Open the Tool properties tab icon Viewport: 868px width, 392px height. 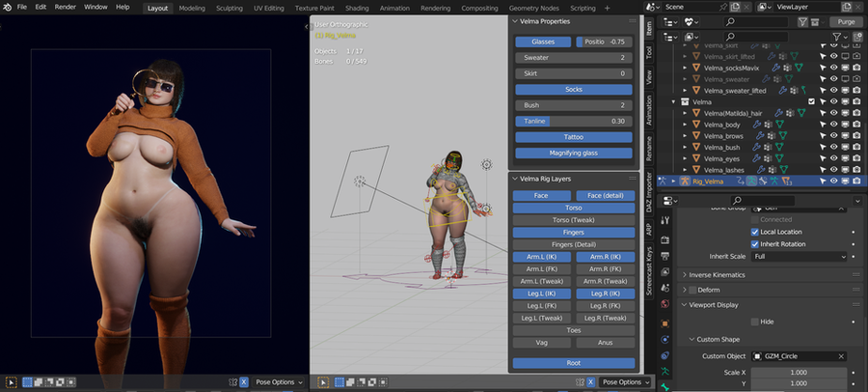pyautogui.click(x=665, y=221)
